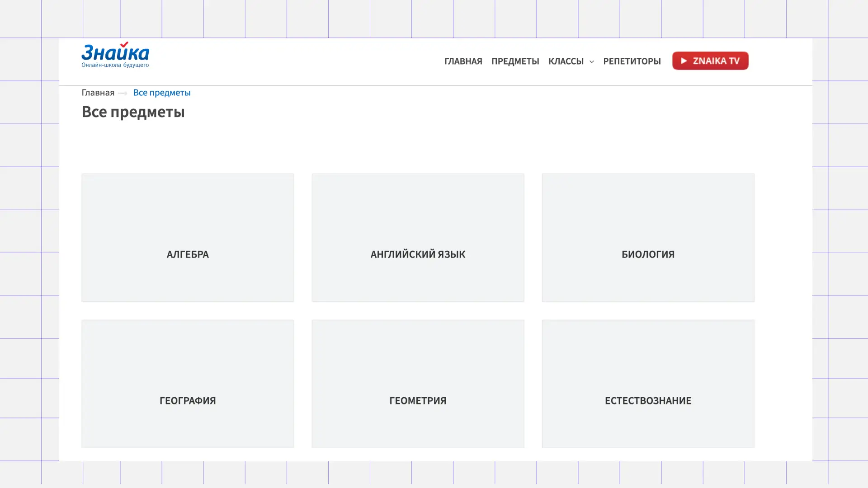Select КЛАССЫ in the top menu

click(566, 61)
